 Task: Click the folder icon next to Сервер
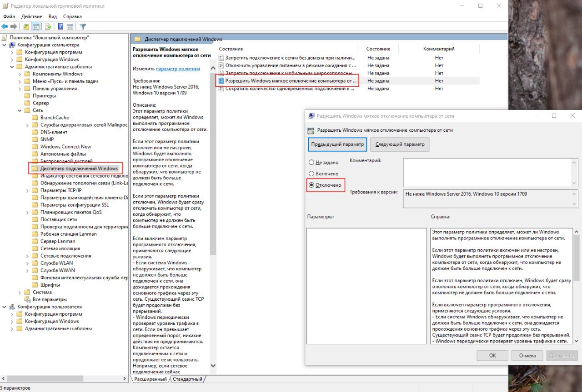27,103
